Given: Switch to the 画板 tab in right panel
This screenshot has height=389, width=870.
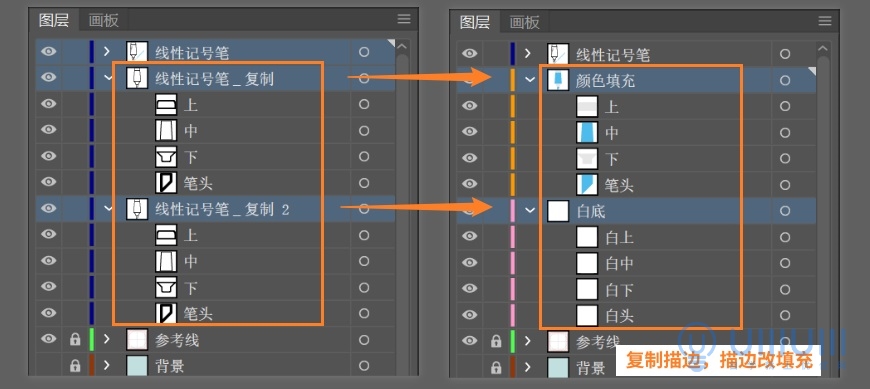Looking at the screenshot, I should [x=524, y=22].
